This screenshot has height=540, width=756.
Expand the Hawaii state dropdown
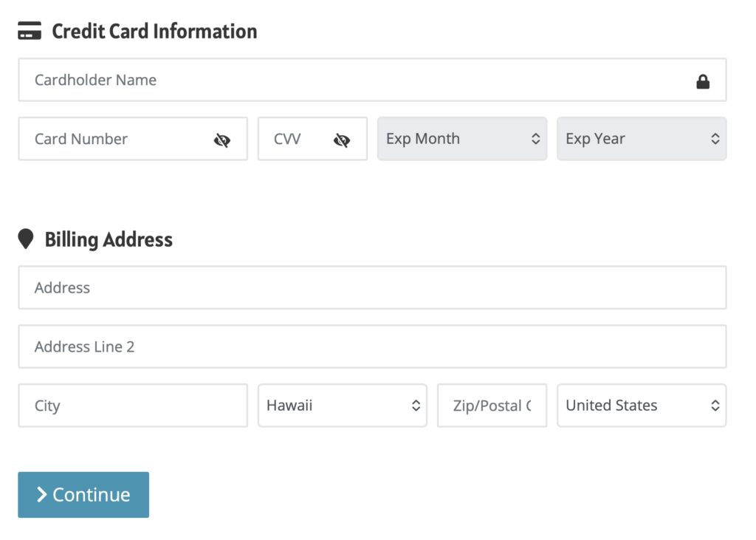343,406
